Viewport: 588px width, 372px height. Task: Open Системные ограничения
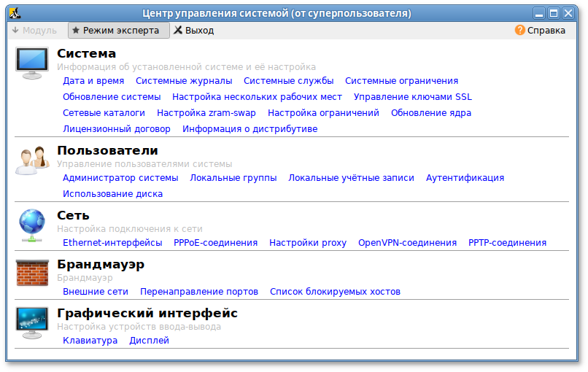coord(402,81)
